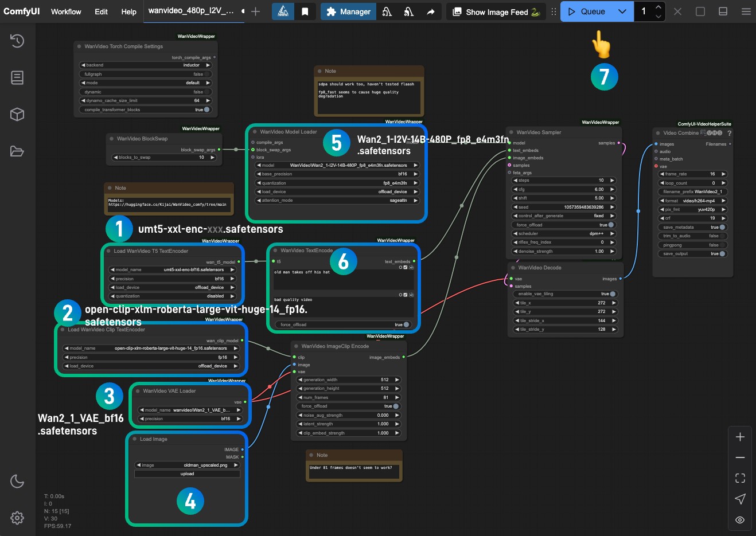756x536 pixels.
Task: Toggle bottom panel icon in top bar
Action: [723, 11]
